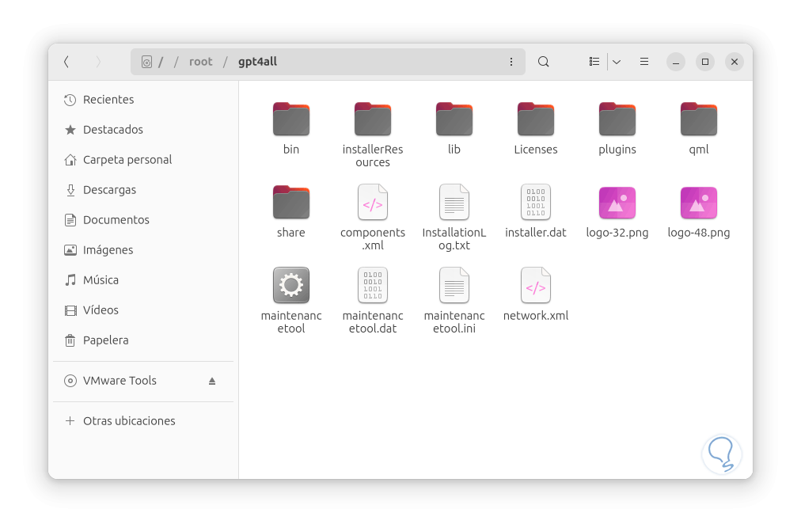The image size is (801, 532).
Task: Open Otras ubicaciones
Action: [x=143, y=421]
